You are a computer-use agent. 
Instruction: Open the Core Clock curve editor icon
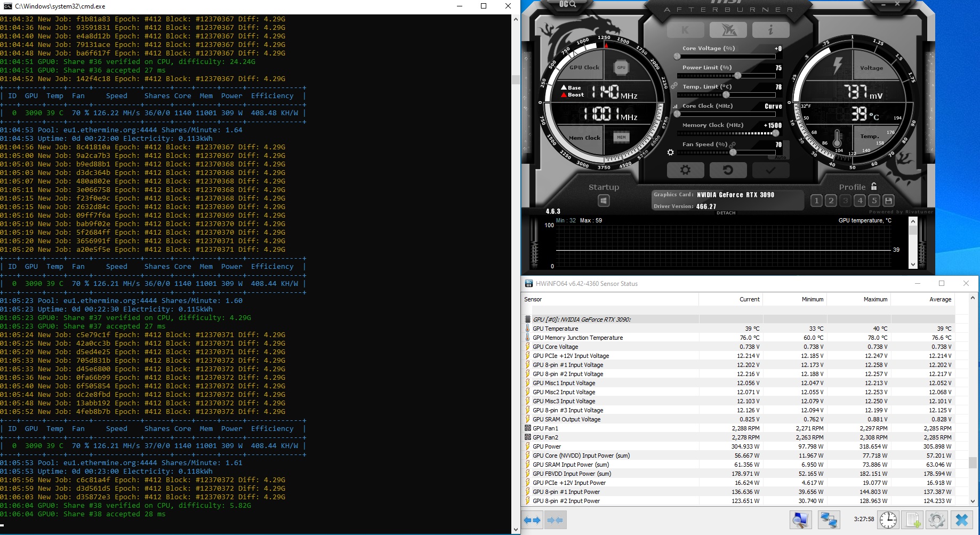(676, 106)
